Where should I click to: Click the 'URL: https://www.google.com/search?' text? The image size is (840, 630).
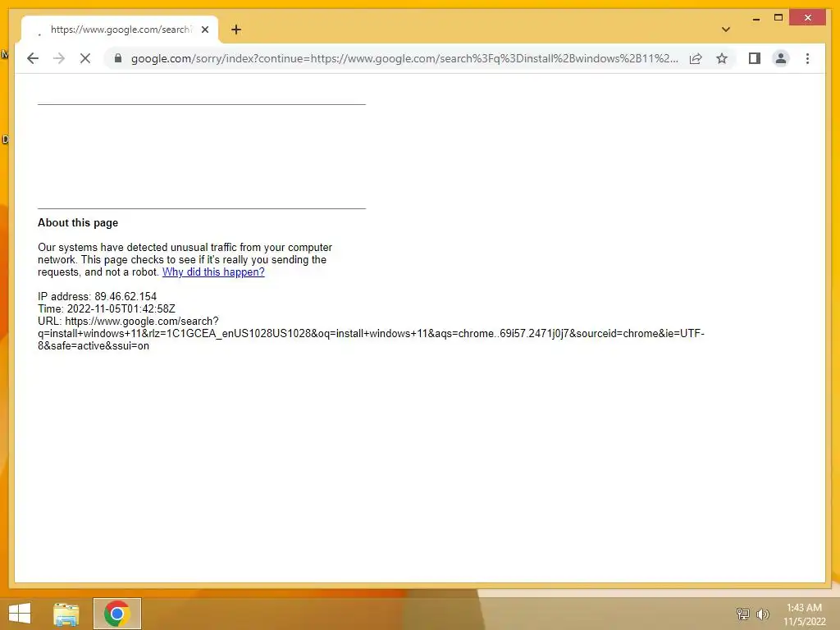[128, 322]
